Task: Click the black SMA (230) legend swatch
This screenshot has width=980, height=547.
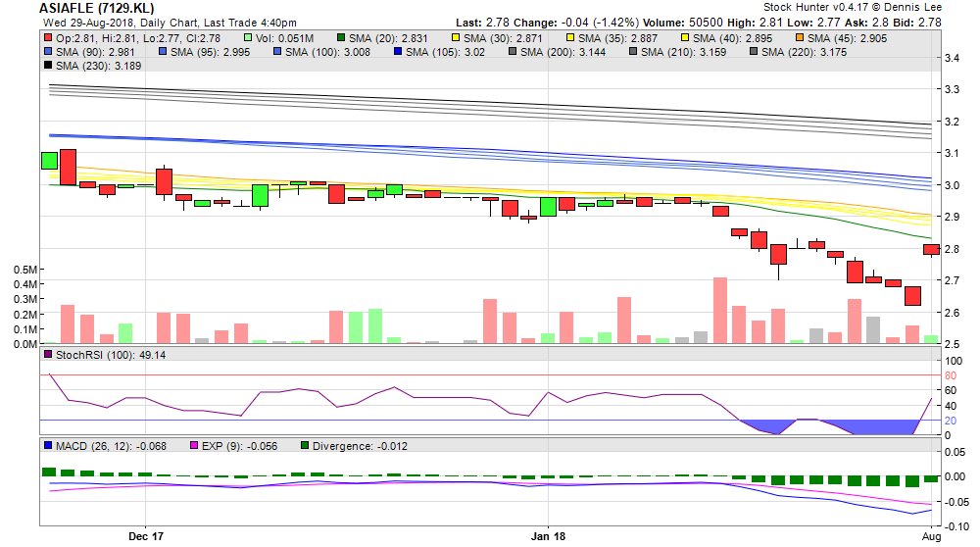Action: [48, 65]
